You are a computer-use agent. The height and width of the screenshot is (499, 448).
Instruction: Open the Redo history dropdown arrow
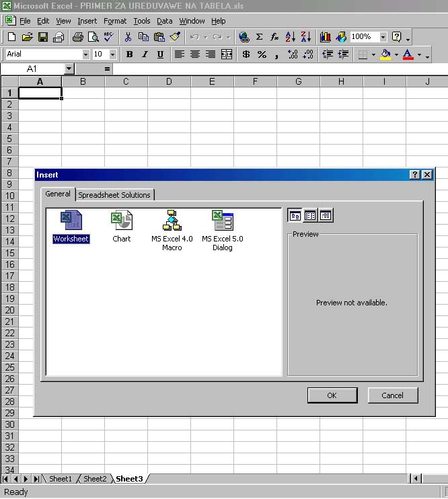pos(228,37)
